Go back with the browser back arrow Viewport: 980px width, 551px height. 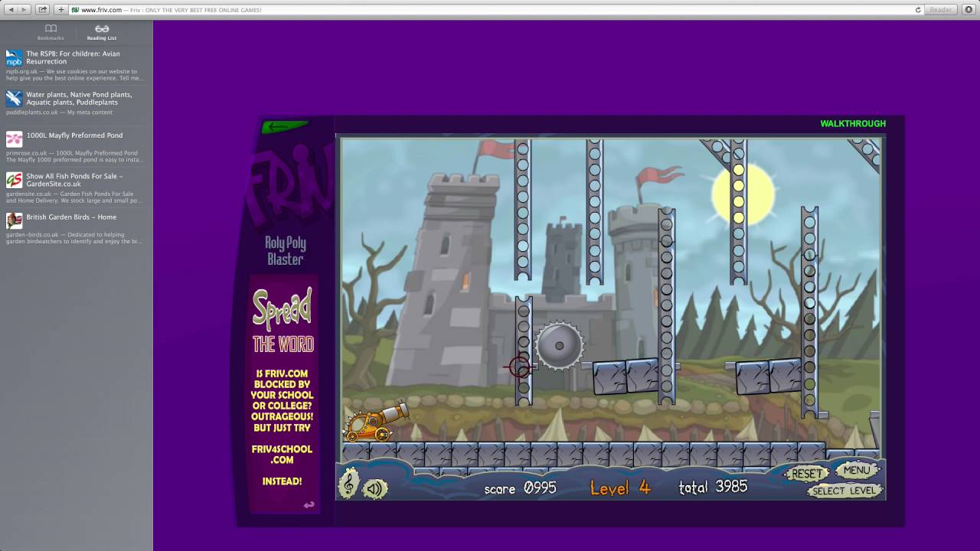coord(11,10)
